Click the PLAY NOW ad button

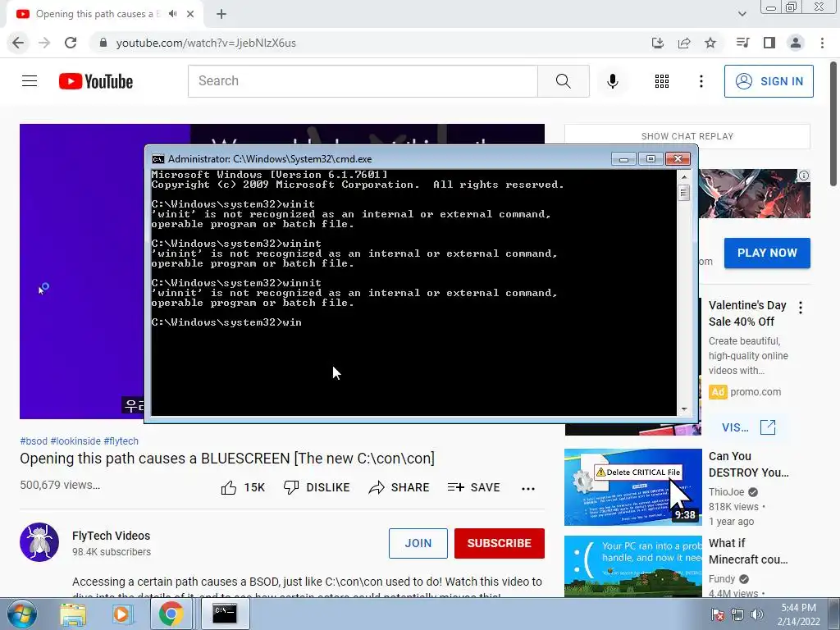click(x=767, y=253)
